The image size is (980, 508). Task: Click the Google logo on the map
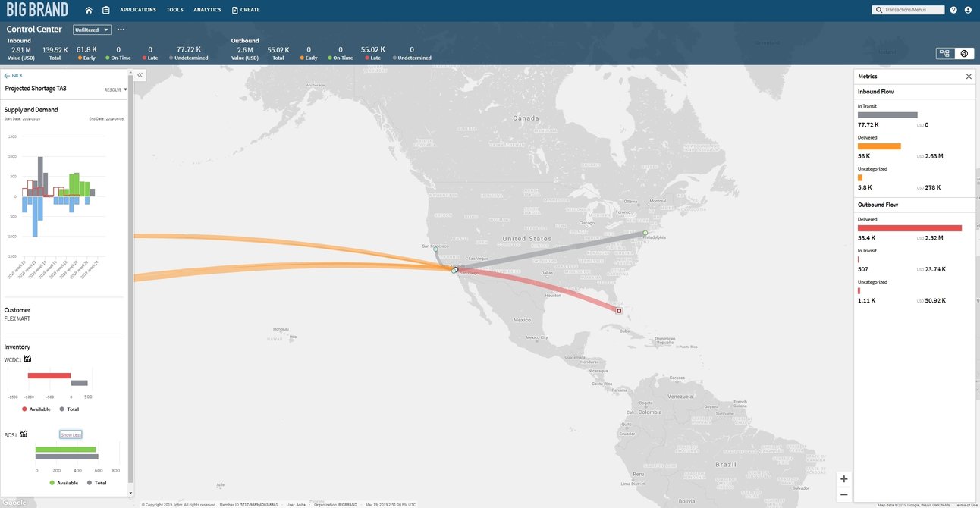(x=14, y=503)
